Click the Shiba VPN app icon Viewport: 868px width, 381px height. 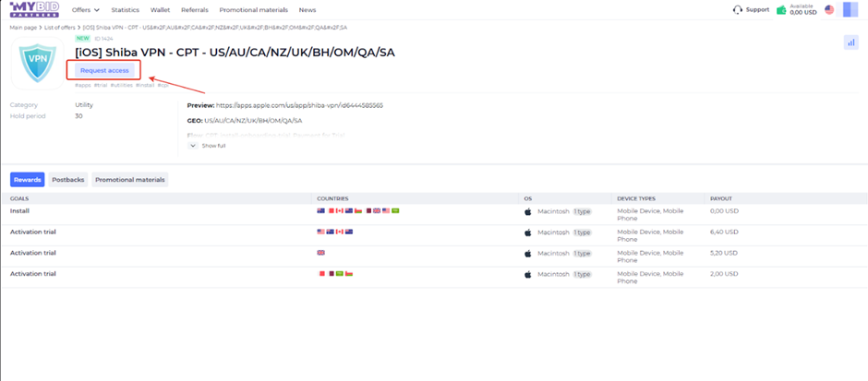[38, 63]
